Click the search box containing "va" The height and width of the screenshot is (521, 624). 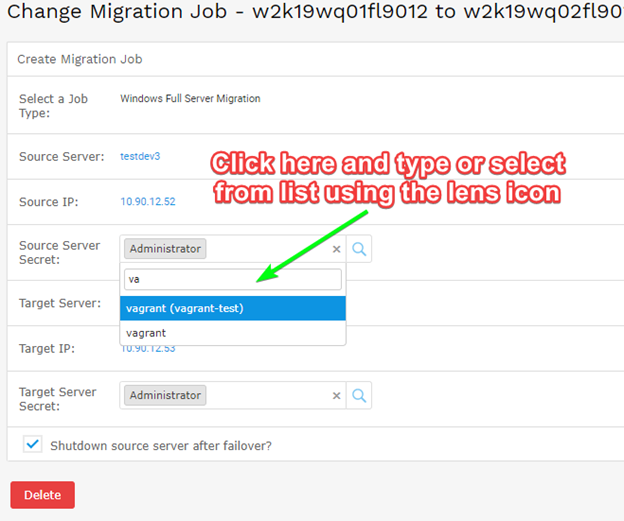click(x=232, y=279)
